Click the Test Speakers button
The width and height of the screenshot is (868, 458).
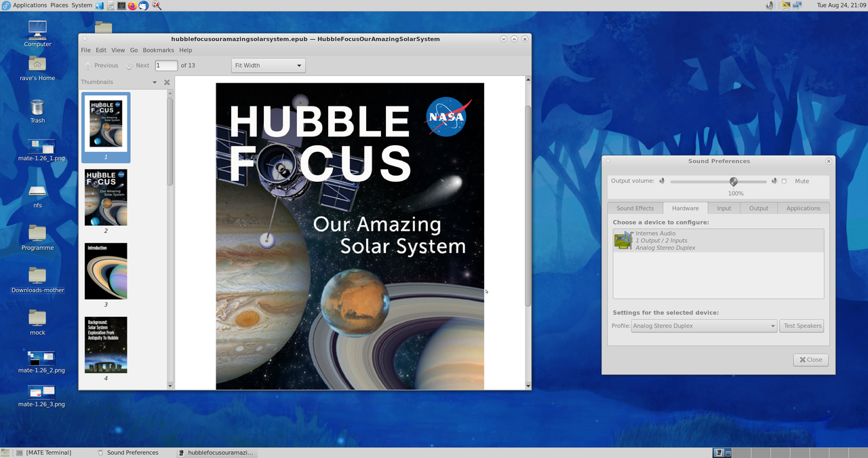coord(802,326)
